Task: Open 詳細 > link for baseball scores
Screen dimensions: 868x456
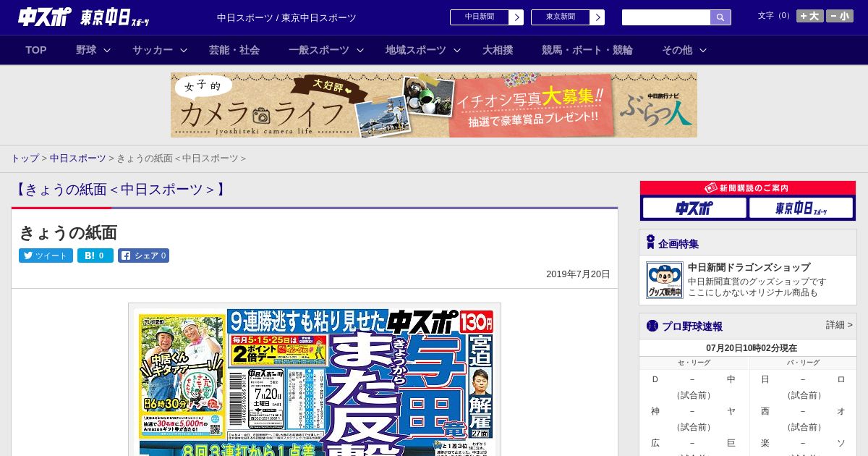Action: (839, 325)
